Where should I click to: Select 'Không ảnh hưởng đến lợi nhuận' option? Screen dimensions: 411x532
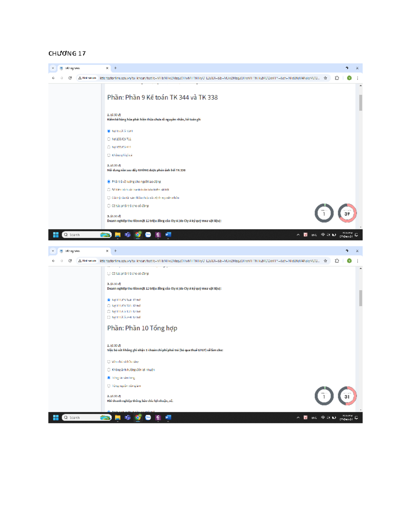(109, 370)
